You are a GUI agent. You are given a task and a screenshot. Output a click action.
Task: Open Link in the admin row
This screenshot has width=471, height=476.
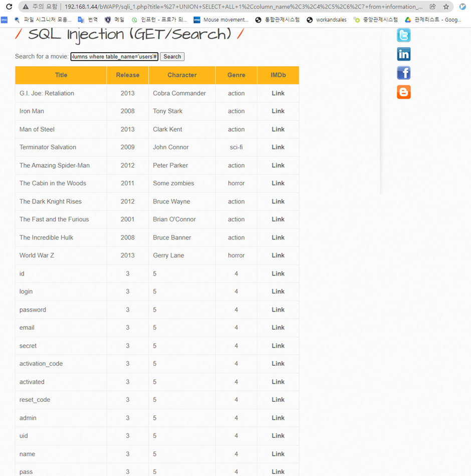[278, 418]
